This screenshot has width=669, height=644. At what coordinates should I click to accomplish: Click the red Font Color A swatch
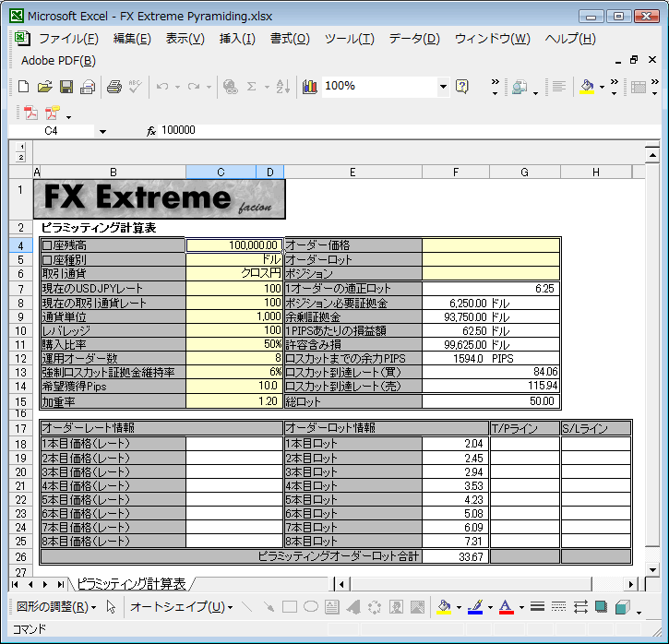coord(506,607)
